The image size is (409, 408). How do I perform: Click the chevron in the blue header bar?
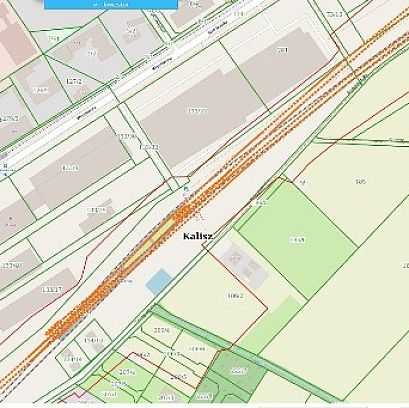tap(96, 4)
